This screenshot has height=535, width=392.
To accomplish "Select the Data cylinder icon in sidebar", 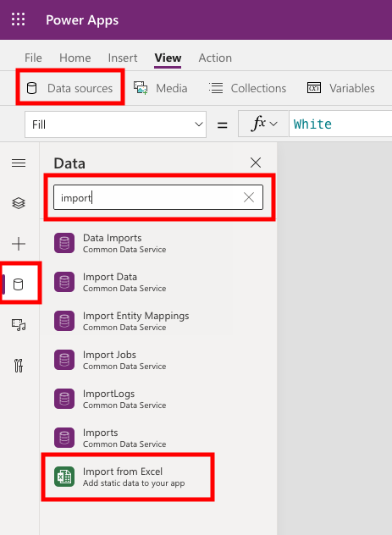I will pyautogui.click(x=19, y=284).
